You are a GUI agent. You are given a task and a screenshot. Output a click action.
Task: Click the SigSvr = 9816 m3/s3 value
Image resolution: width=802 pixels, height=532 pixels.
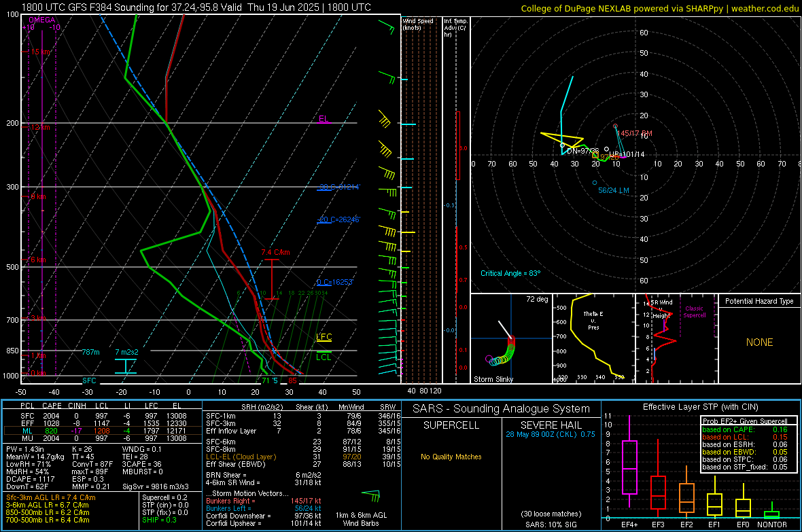tap(156, 486)
